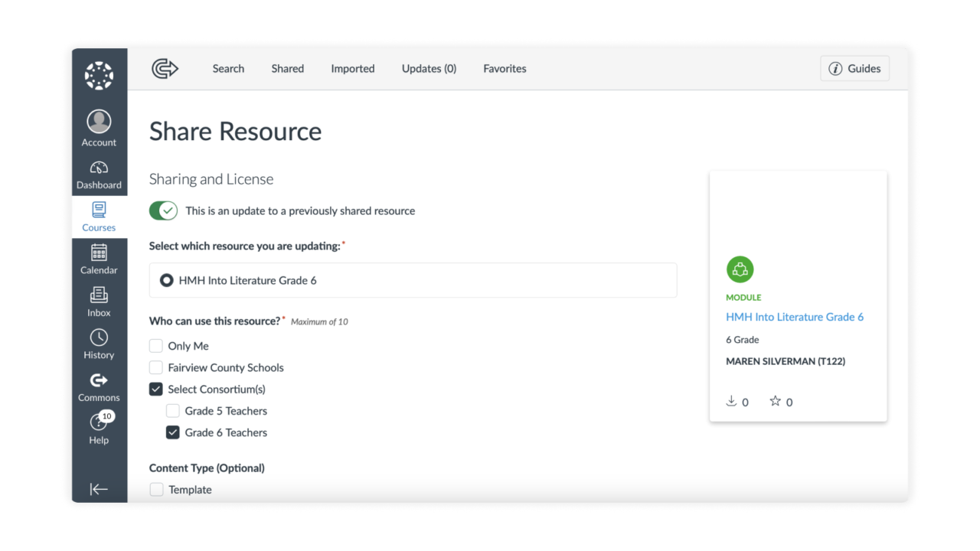Check Fairview County Schools checkbox
Viewport: 980px width, 551px height.
tap(156, 367)
